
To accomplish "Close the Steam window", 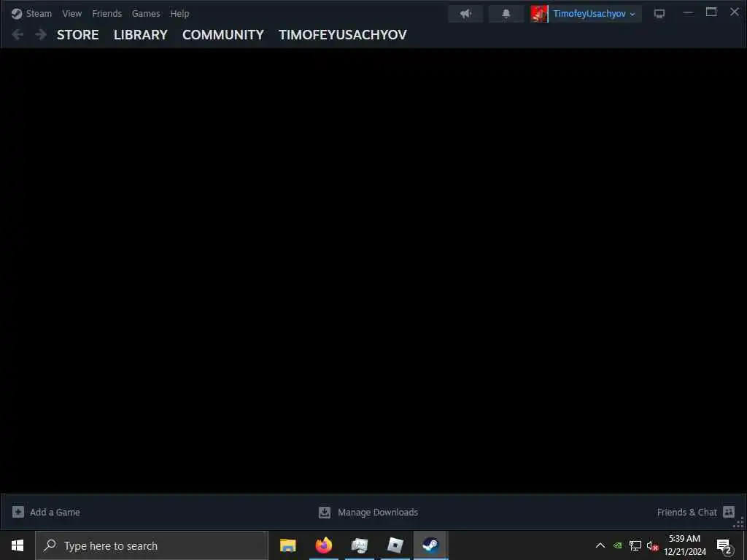I will pos(734,12).
